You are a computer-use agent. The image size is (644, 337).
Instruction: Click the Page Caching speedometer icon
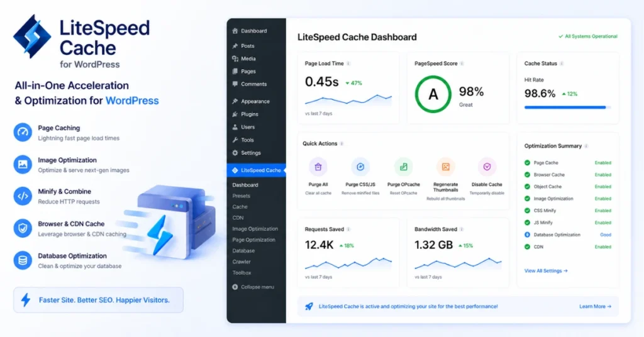pos(23,132)
